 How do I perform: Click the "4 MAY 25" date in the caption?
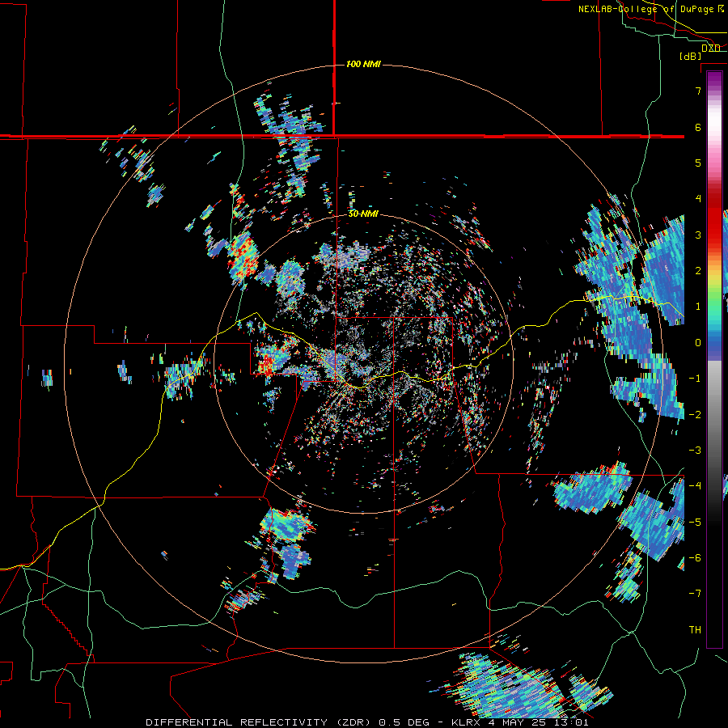pyautogui.click(x=518, y=722)
